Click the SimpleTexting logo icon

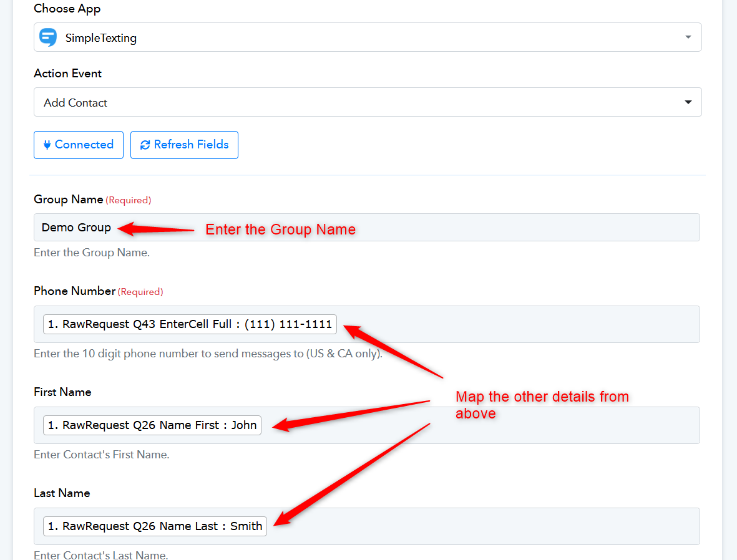48,37
